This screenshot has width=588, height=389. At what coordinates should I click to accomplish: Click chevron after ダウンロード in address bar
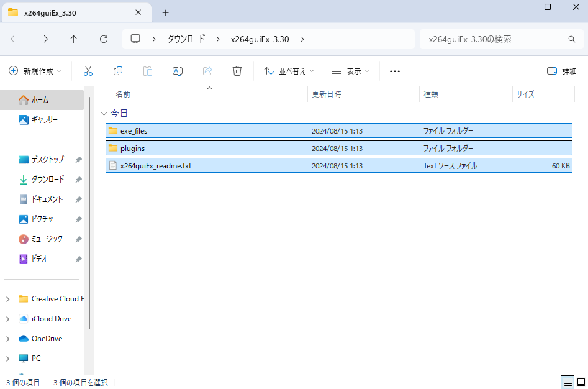point(218,39)
